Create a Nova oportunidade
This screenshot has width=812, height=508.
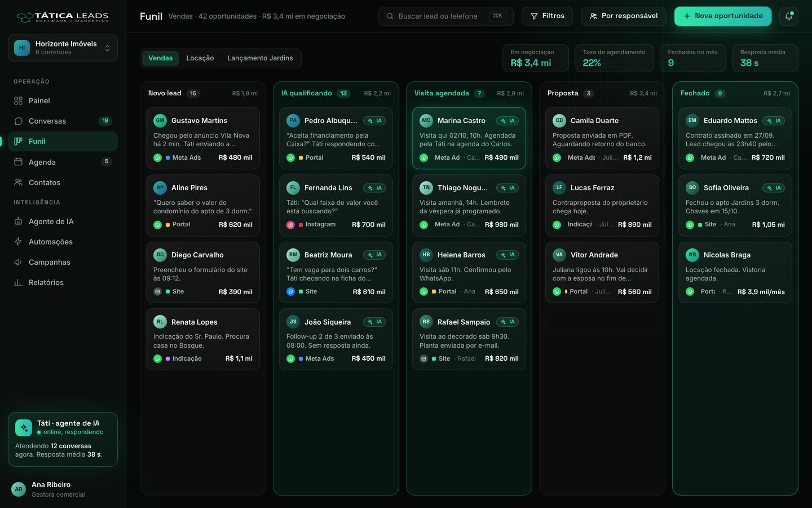click(x=723, y=16)
